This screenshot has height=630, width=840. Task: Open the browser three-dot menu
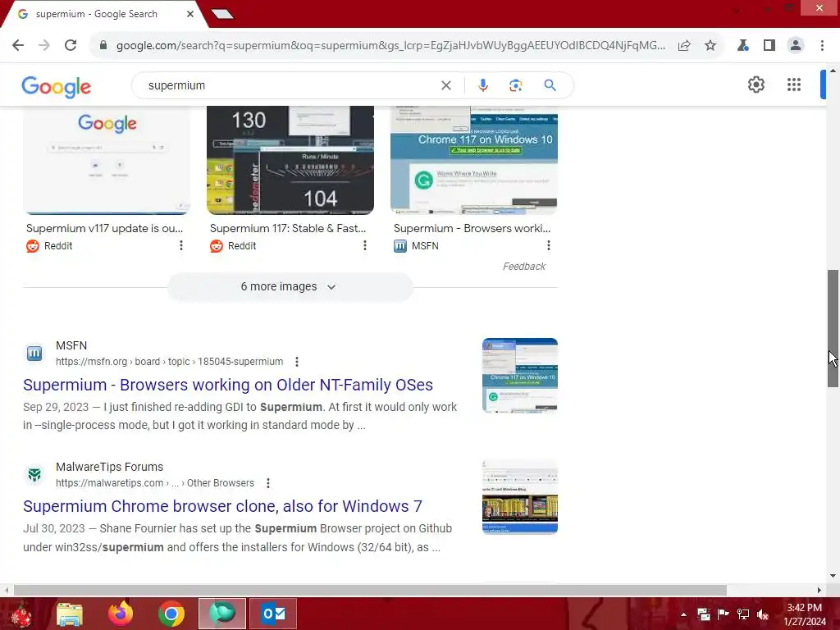(822, 46)
